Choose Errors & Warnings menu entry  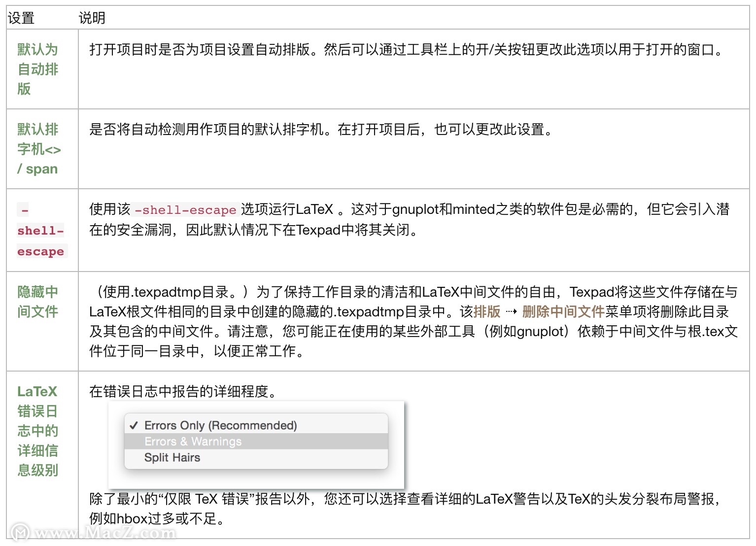(x=256, y=441)
